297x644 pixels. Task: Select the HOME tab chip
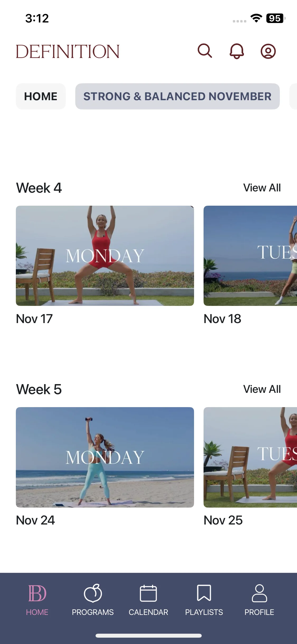tap(41, 96)
